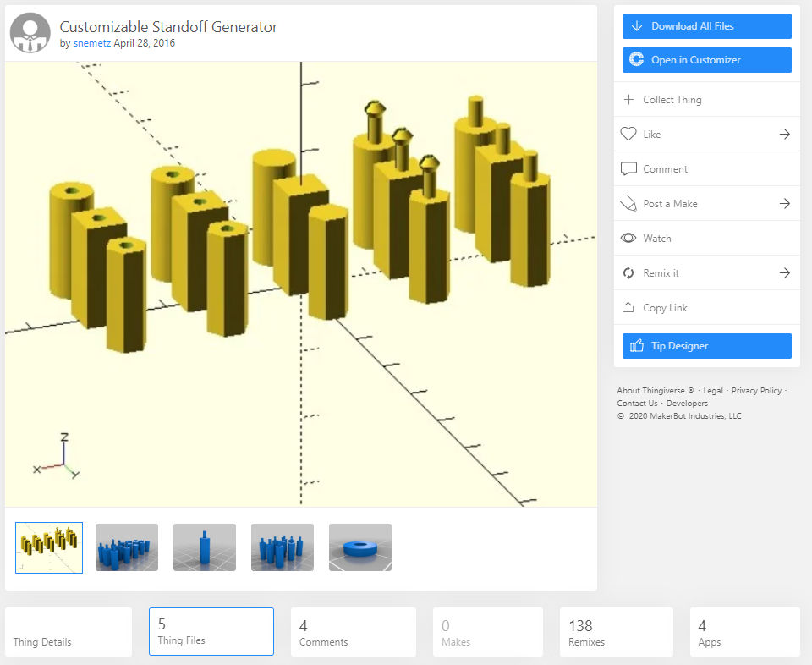Click the share icon next to Copy Link
This screenshot has width=812, height=665.
point(628,307)
